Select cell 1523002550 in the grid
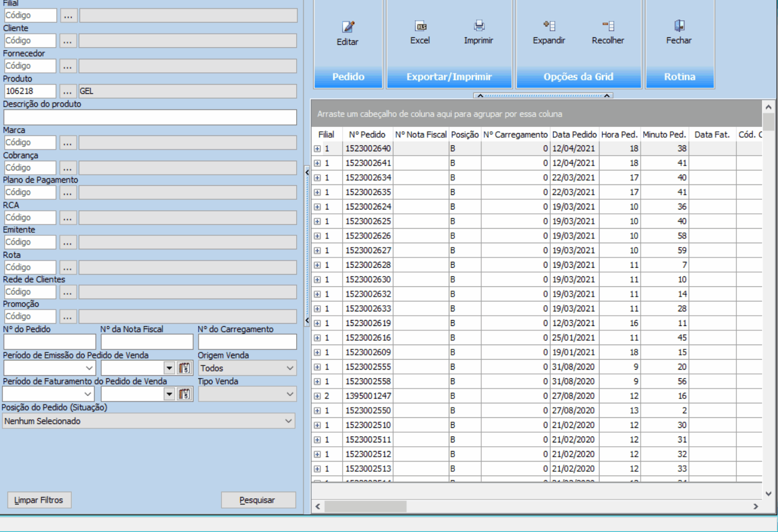The height and width of the screenshot is (532, 778). (x=368, y=411)
